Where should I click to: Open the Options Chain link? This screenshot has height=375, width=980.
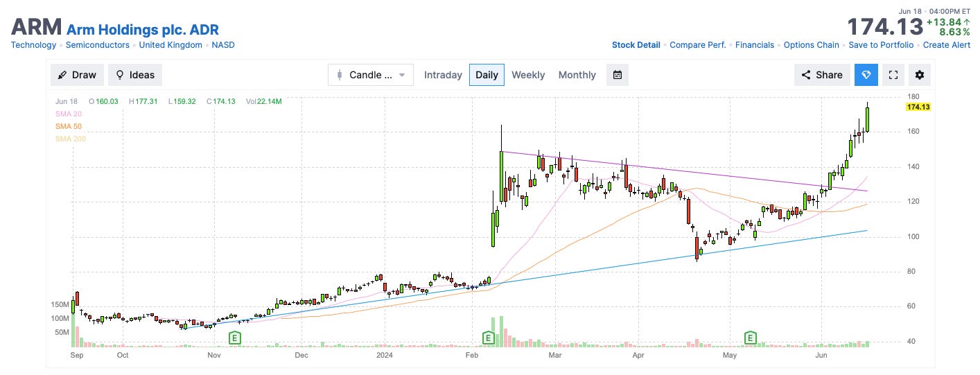pos(812,45)
